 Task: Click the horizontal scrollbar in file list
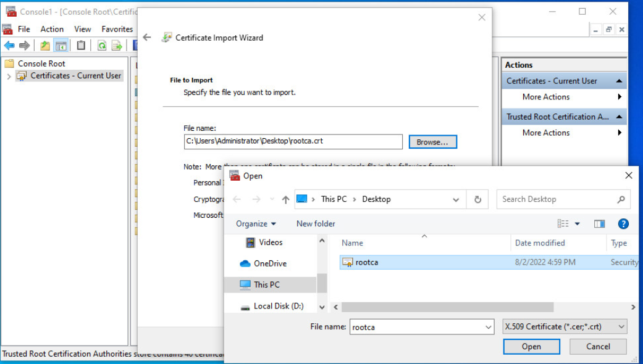point(447,307)
